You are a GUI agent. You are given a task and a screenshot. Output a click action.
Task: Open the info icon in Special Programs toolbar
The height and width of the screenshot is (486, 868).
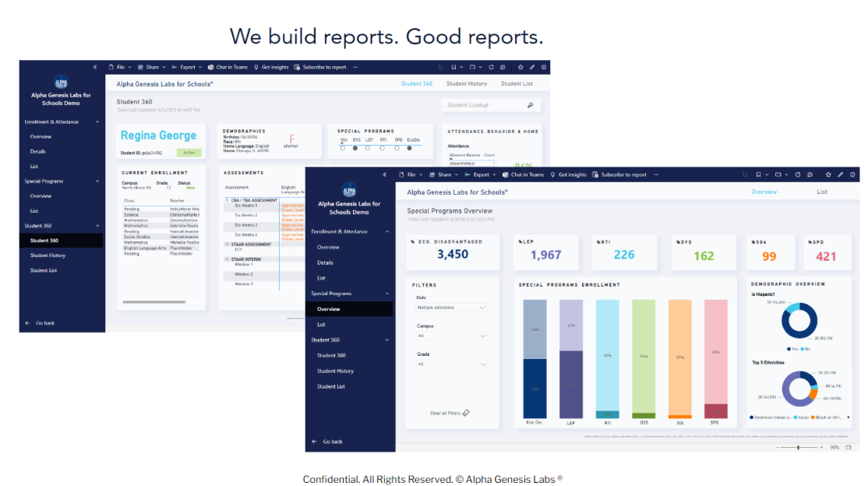(852, 174)
